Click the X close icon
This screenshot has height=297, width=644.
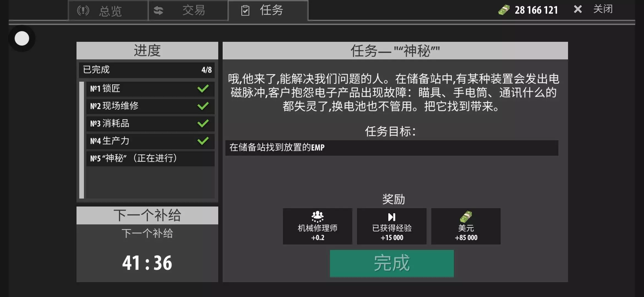click(x=578, y=9)
